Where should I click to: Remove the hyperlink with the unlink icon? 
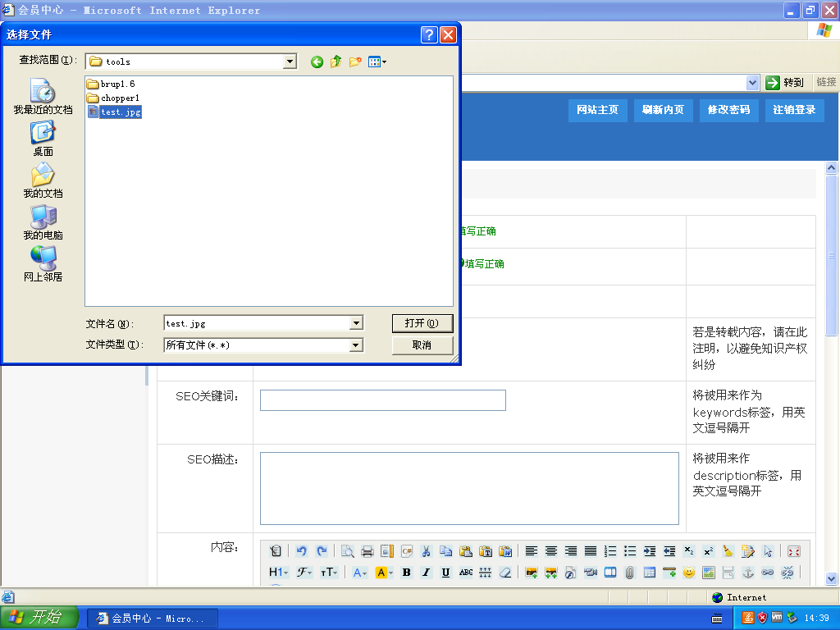tap(787, 572)
